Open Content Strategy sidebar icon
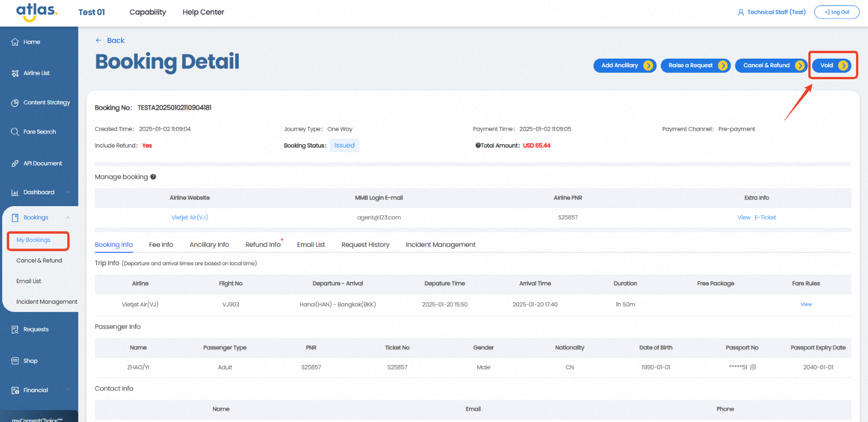The height and width of the screenshot is (422, 868). (x=15, y=103)
